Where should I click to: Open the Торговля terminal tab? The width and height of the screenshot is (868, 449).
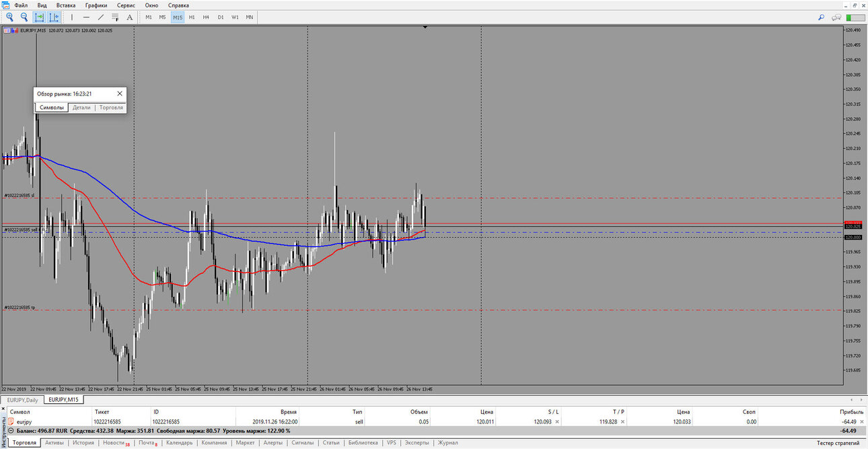[24, 442]
